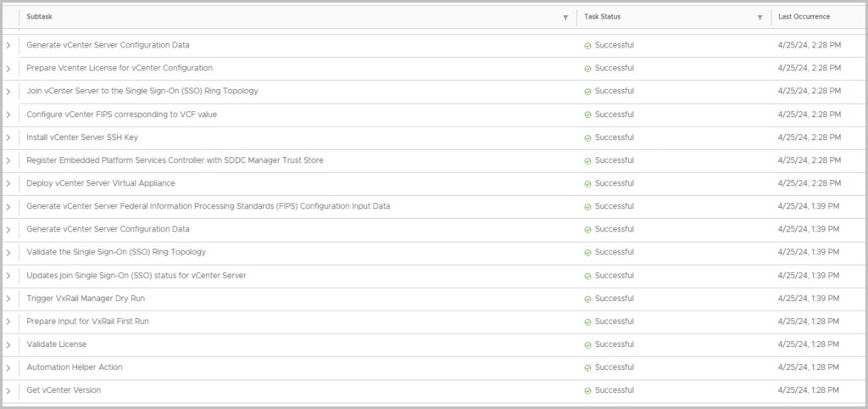Click success status icon for Validate License
This screenshot has width=868, height=409.
pyautogui.click(x=587, y=345)
